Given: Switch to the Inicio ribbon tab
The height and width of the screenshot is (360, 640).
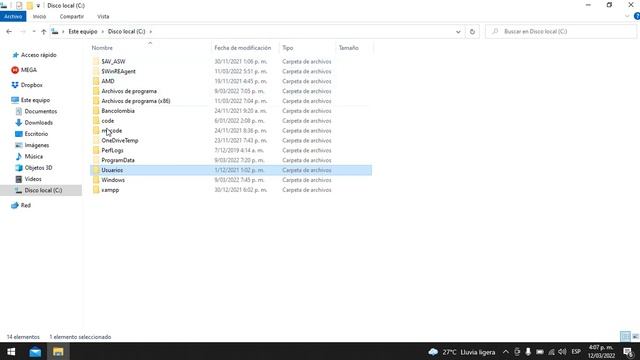Looking at the screenshot, I should click(x=39, y=16).
